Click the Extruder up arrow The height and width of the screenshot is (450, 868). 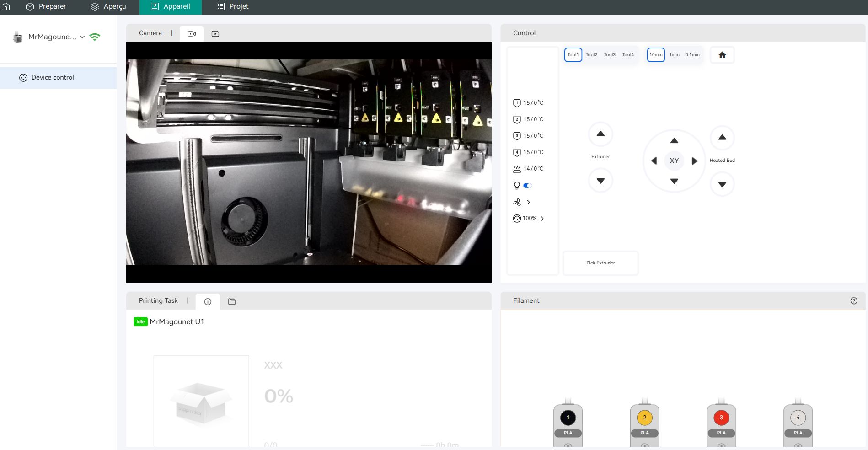click(x=600, y=134)
